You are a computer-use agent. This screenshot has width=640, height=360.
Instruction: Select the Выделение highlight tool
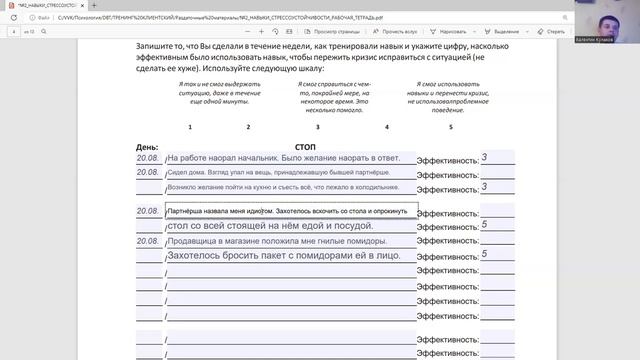click(502, 31)
